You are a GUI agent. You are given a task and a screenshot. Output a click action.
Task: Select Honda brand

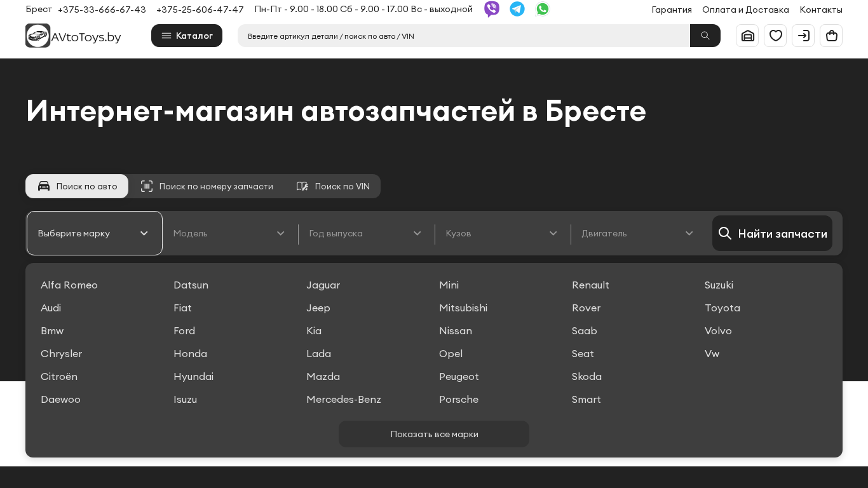tap(190, 353)
